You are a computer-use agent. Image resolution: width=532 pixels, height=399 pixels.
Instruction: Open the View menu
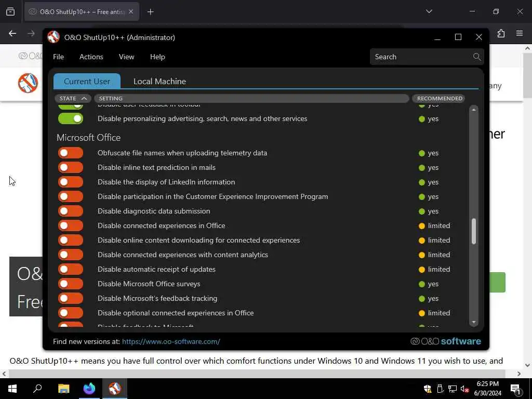tap(127, 57)
